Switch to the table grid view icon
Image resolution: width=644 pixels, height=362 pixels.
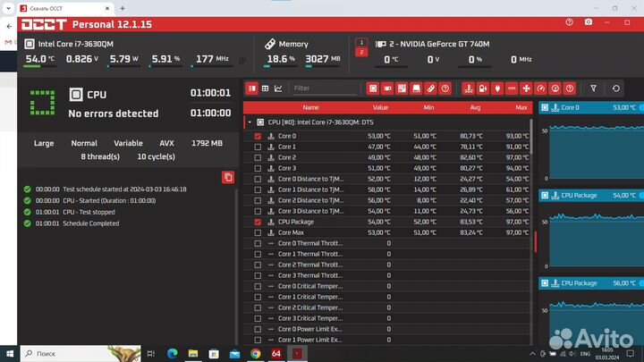pyautogui.click(x=266, y=88)
